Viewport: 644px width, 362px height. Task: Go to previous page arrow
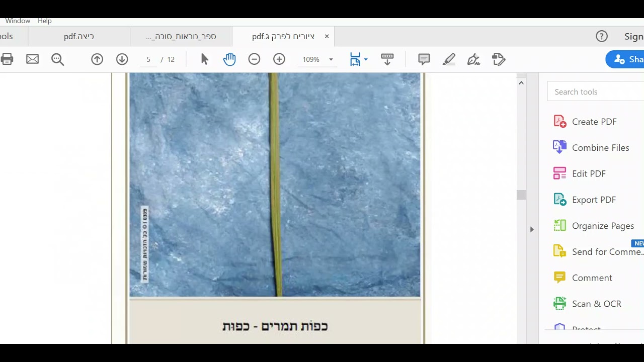(97, 59)
